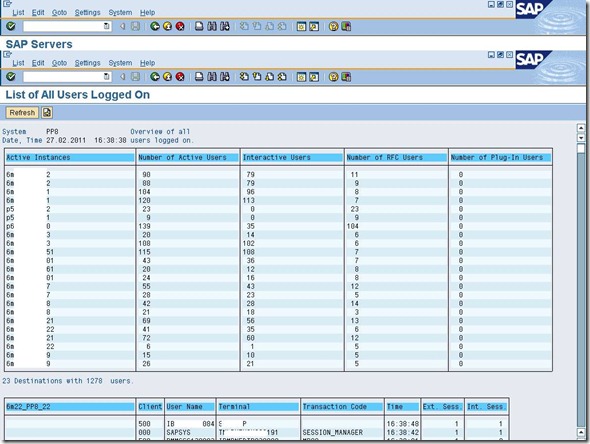Image resolution: width=590 pixels, height=444 pixels.
Task: Open System menu in SAP Servers window
Action: pyautogui.click(x=120, y=12)
